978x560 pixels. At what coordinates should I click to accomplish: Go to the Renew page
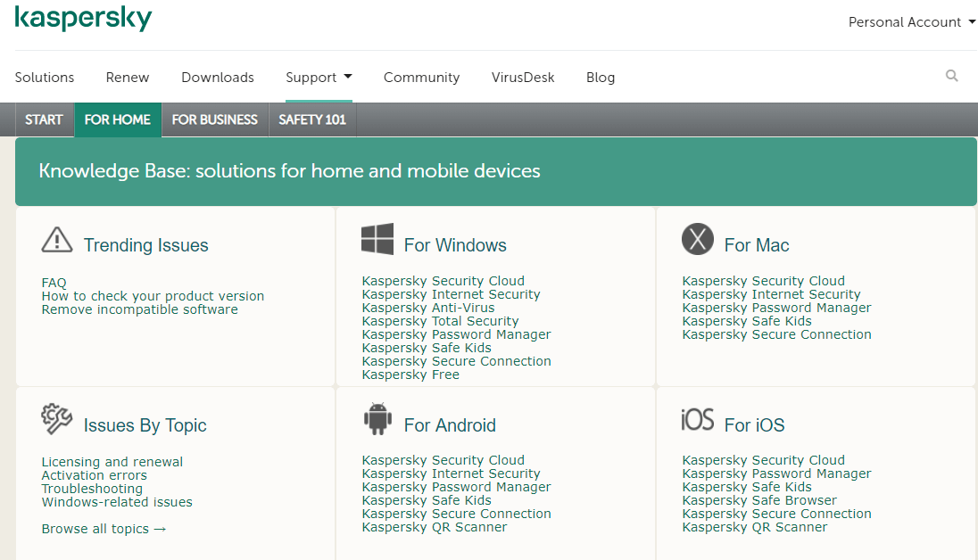128,78
